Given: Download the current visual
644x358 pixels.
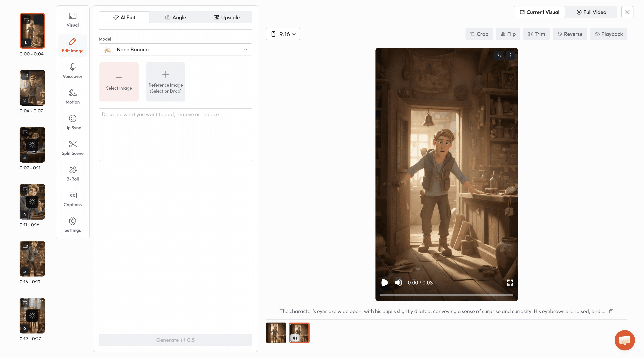Looking at the screenshot, I should (498, 55).
